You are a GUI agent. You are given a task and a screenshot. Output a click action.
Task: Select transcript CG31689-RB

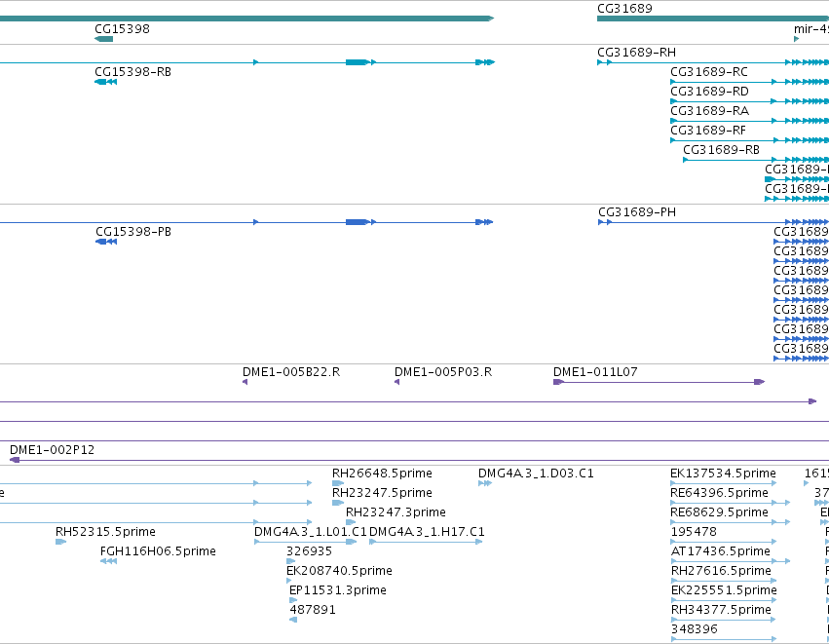[x=721, y=150]
